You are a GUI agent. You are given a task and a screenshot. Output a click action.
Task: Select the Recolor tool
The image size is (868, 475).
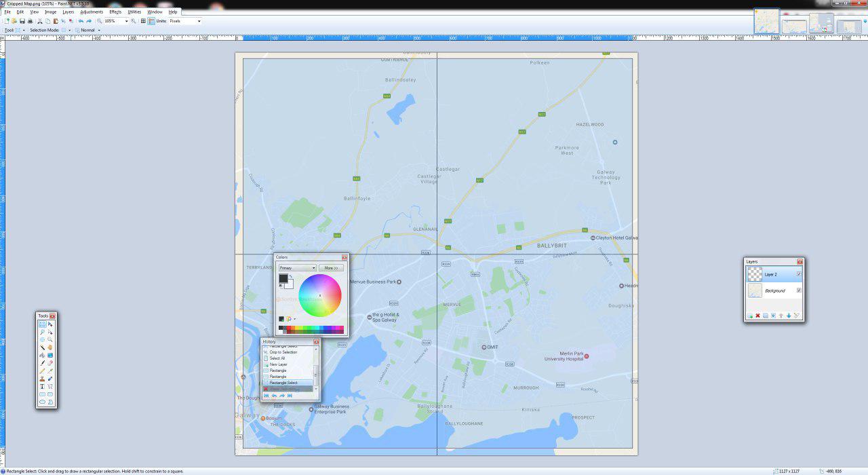click(x=50, y=379)
